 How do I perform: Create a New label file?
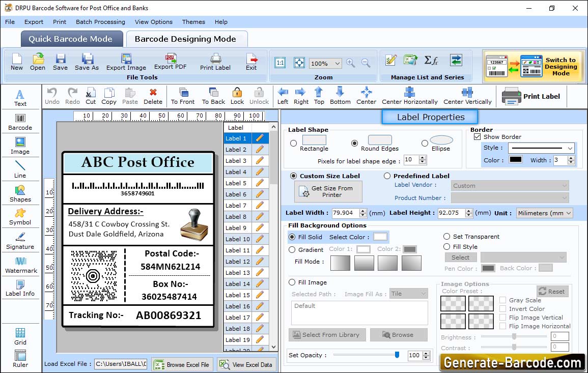[x=16, y=62]
